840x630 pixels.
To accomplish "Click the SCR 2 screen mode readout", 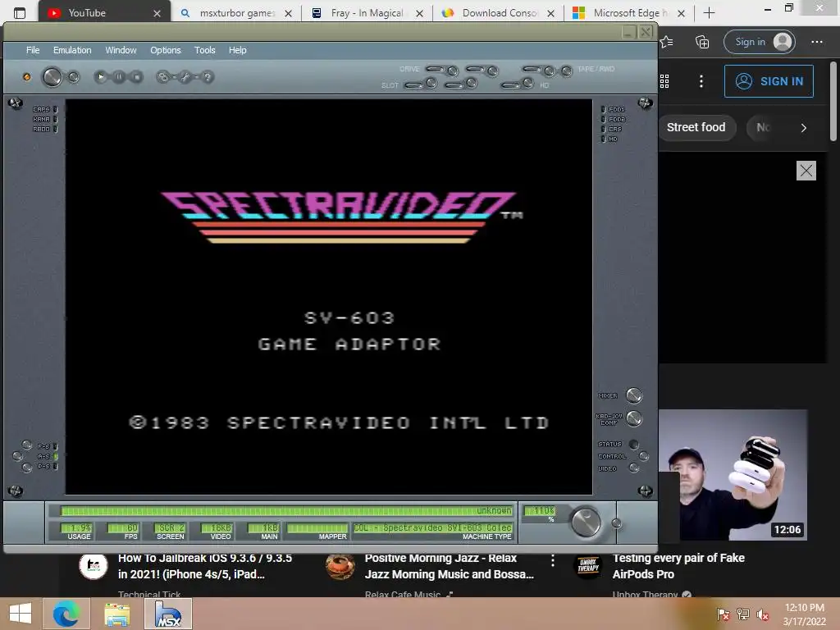I will point(169,528).
